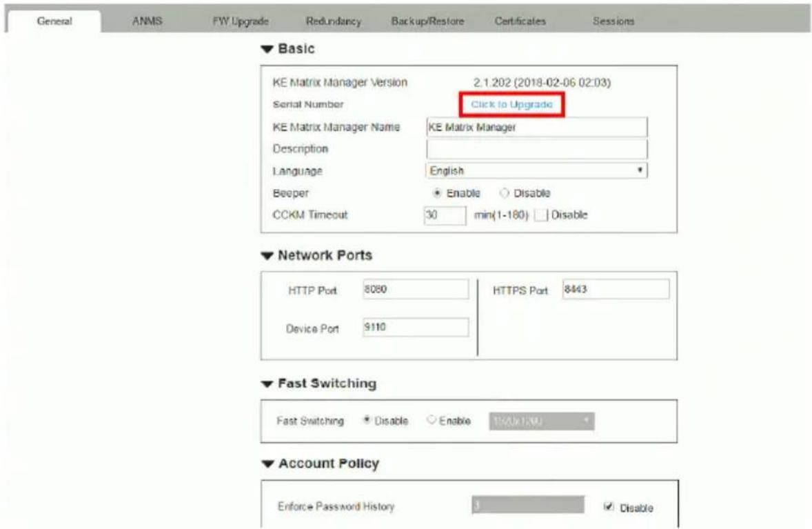This screenshot has width=812, height=529.
Task: Click the Serial Number label
Action: point(308,105)
